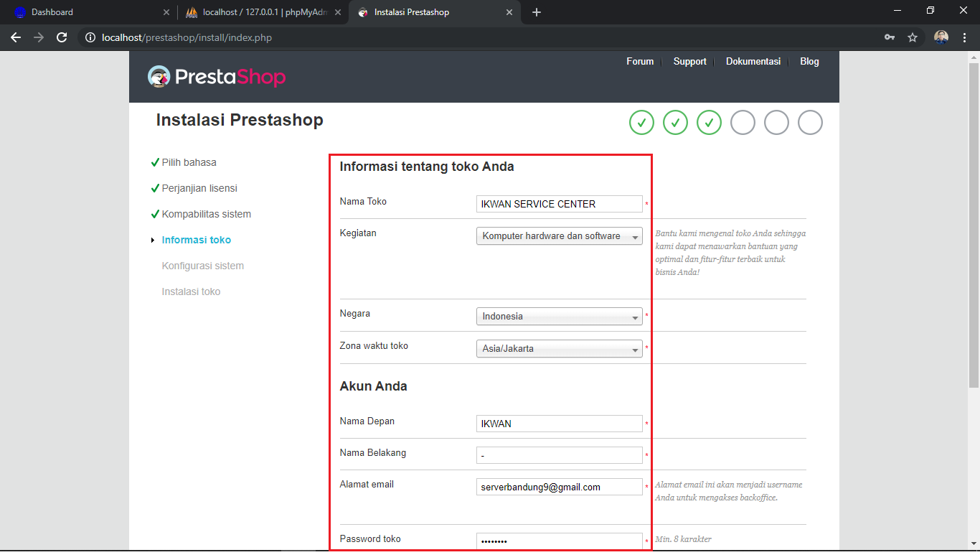The height and width of the screenshot is (560, 980).
Task: Click the Akun Anda heading
Action: (373, 386)
